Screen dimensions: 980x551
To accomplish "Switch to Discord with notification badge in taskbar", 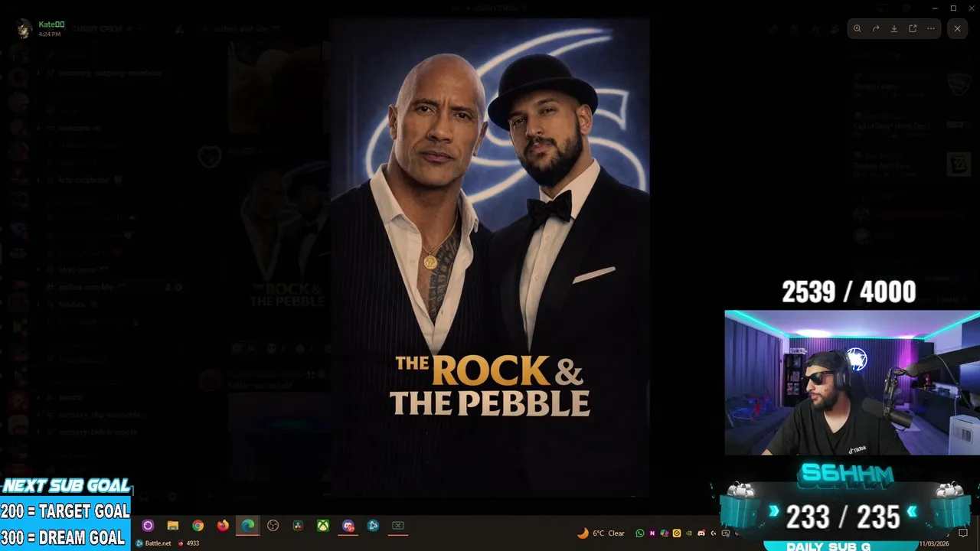I will coord(348,526).
